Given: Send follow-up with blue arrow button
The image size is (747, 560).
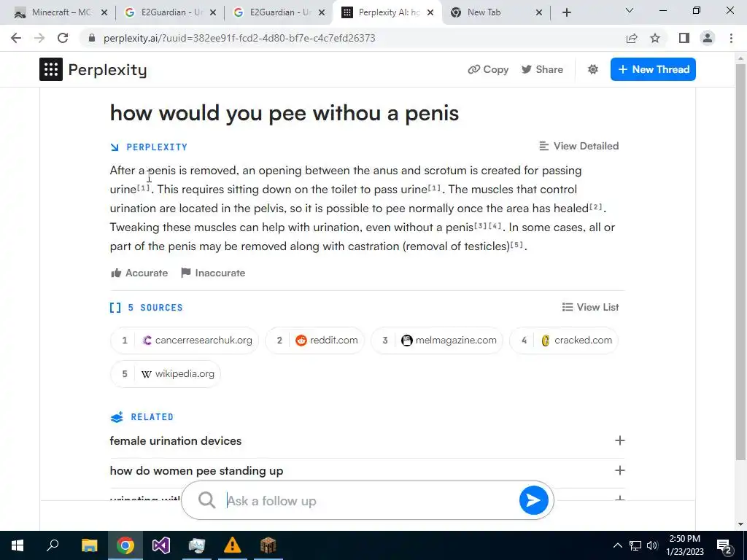Looking at the screenshot, I should coord(533,500).
